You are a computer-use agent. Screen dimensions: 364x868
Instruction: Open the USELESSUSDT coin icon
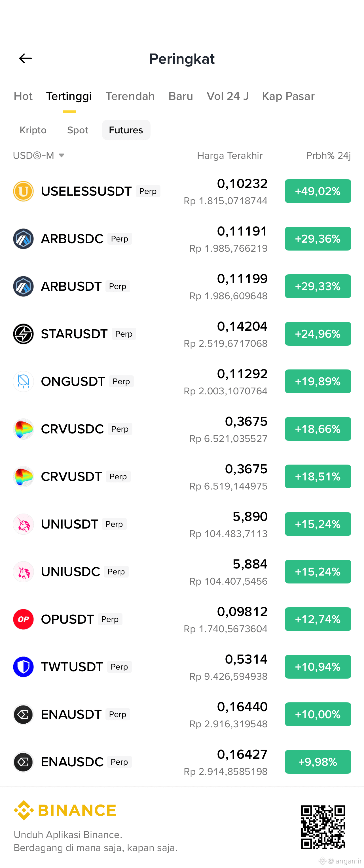(23, 191)
